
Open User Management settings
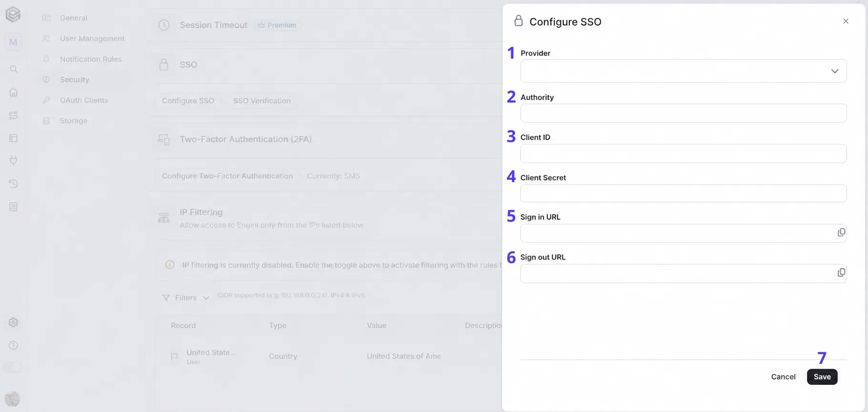point(92,38)
